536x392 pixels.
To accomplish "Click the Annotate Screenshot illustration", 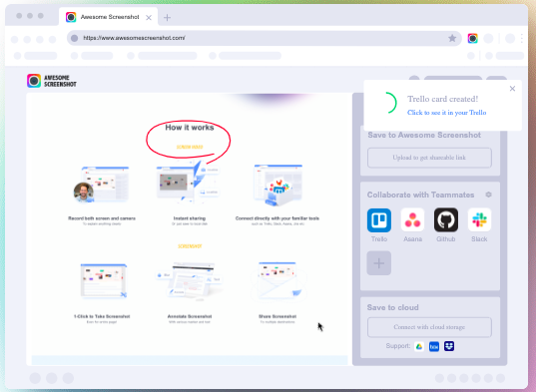I will coord(190,280).
